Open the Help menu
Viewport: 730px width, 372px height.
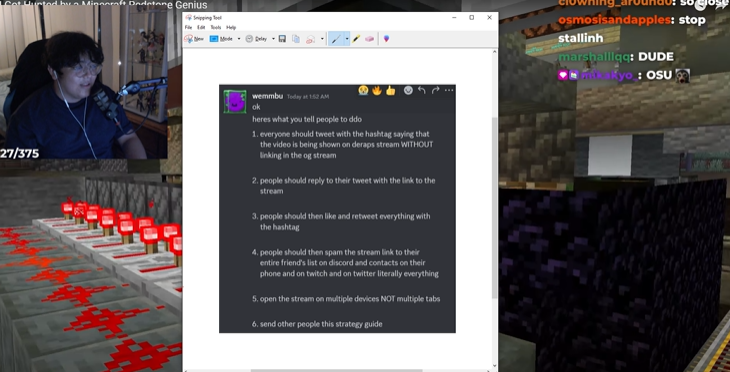[231, 27]
